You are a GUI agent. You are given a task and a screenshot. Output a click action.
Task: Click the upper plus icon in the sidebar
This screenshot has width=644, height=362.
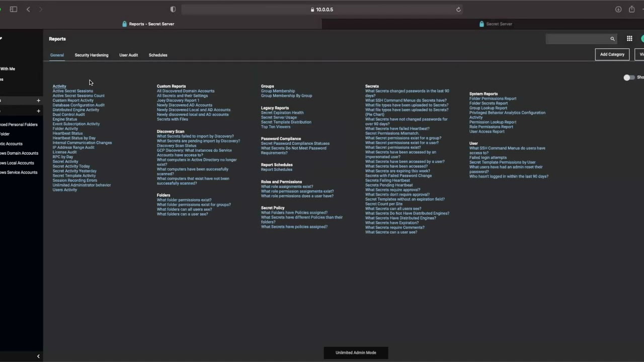pos(38,101)
